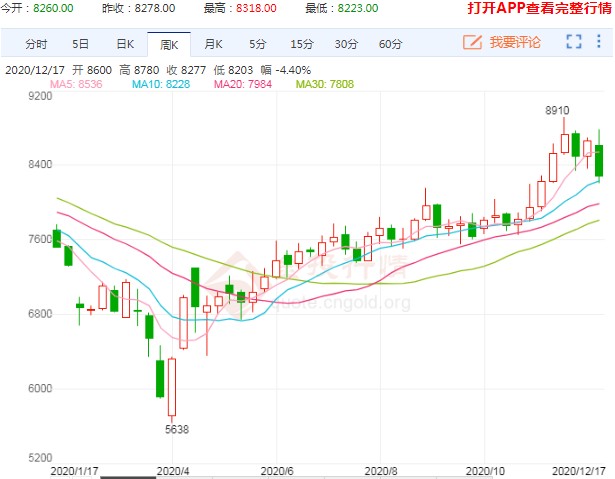Open the vertical three-dot more menu
This screenshot has height=479, width=615.
click(x=599, y=41)
